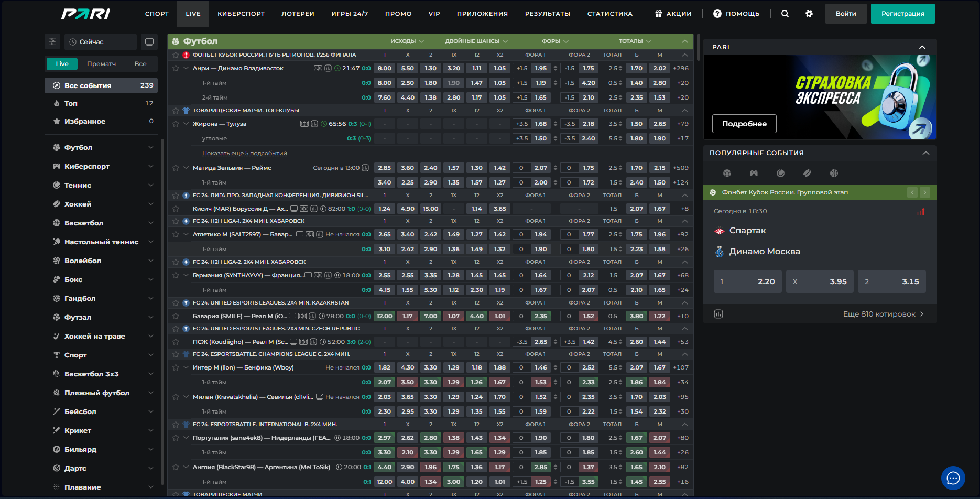The width and height of the screenshot is (980, 499).
Task: Open the ДВОЙНЫЕ ШАНСЫ dropdown
Action: 476,41
